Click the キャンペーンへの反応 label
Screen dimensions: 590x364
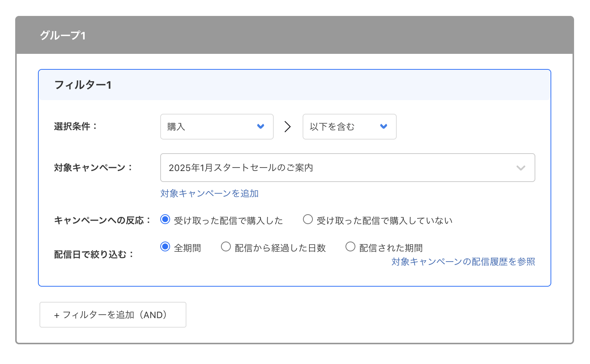101,220
